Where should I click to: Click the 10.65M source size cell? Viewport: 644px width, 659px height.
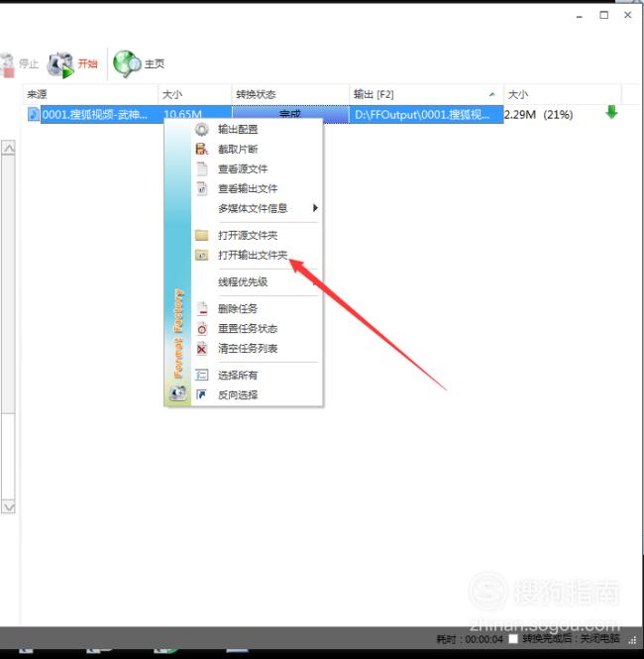(183, 114)
